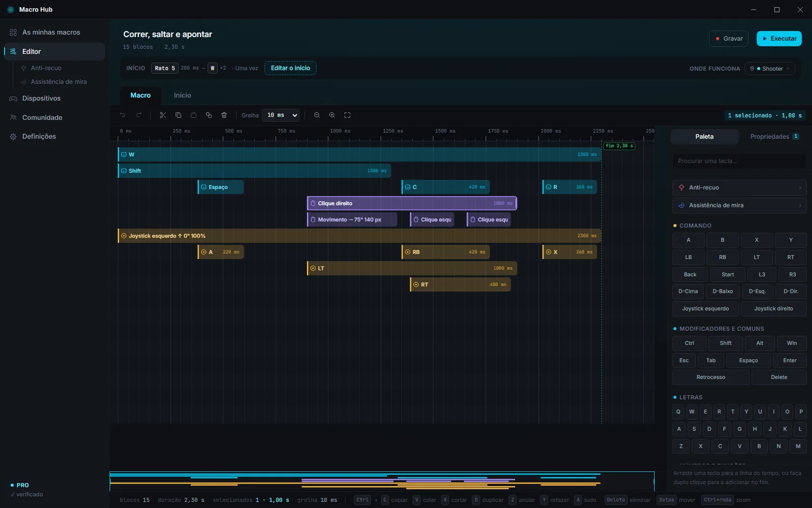Delete the selected block with trash icon
The width and height of the screenshot is (812, 508).
[x=224, y=115]
